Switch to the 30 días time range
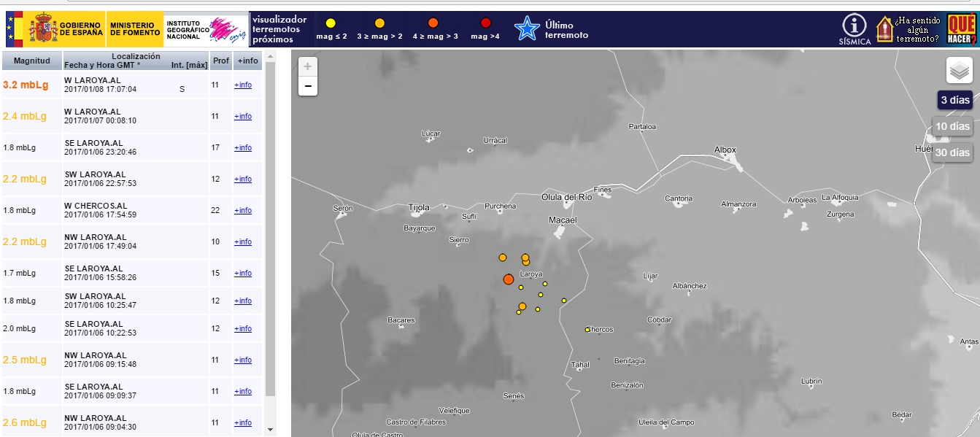Image resolution: width=980 pixels, height=437 pixels. tap(952, 152)
